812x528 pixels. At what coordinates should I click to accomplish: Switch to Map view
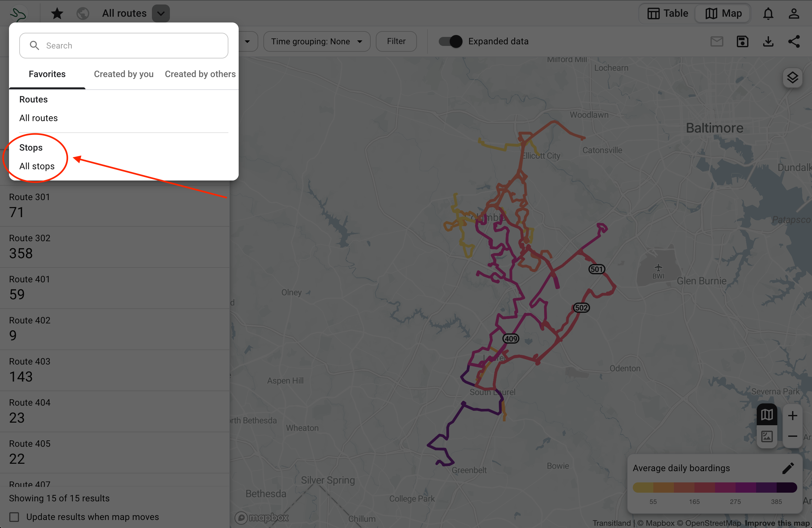click(723, 13)
